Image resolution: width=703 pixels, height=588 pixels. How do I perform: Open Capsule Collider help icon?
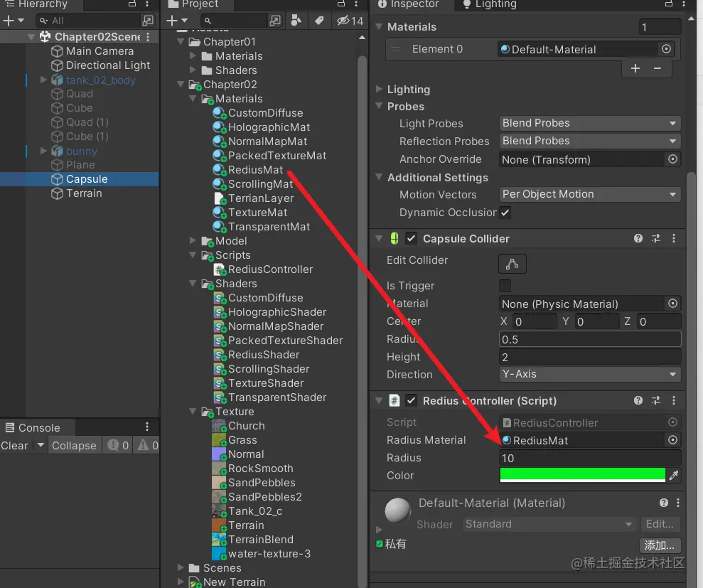coord(638,239)
